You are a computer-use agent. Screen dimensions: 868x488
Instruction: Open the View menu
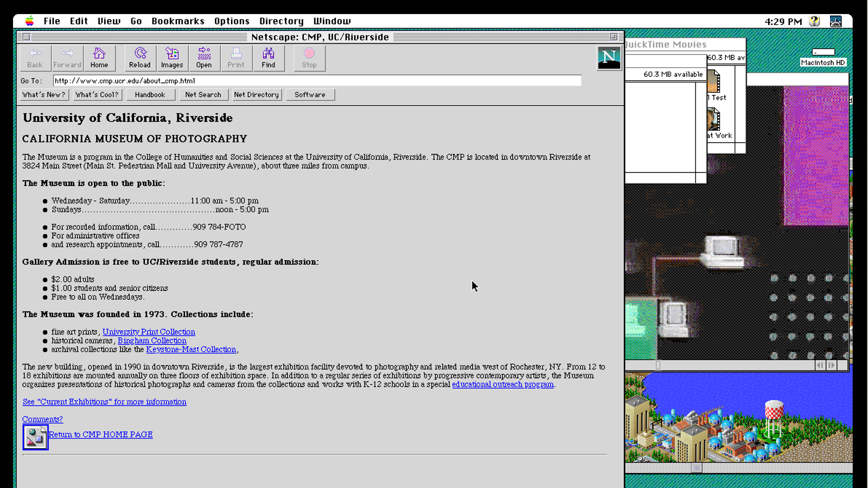click(x=109, y=21)
